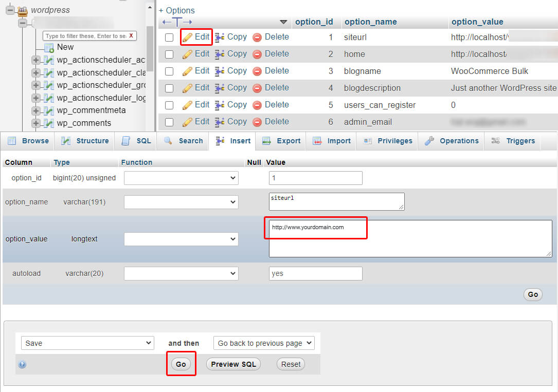Screen dimensions: 558x392
Task: Tick the checkbox for the home row
Action: click(169, 54)
